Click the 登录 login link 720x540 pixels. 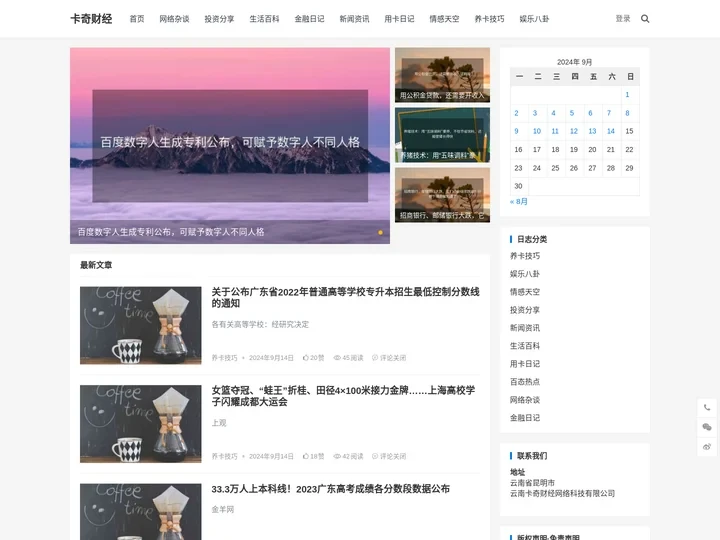(623, 19)
